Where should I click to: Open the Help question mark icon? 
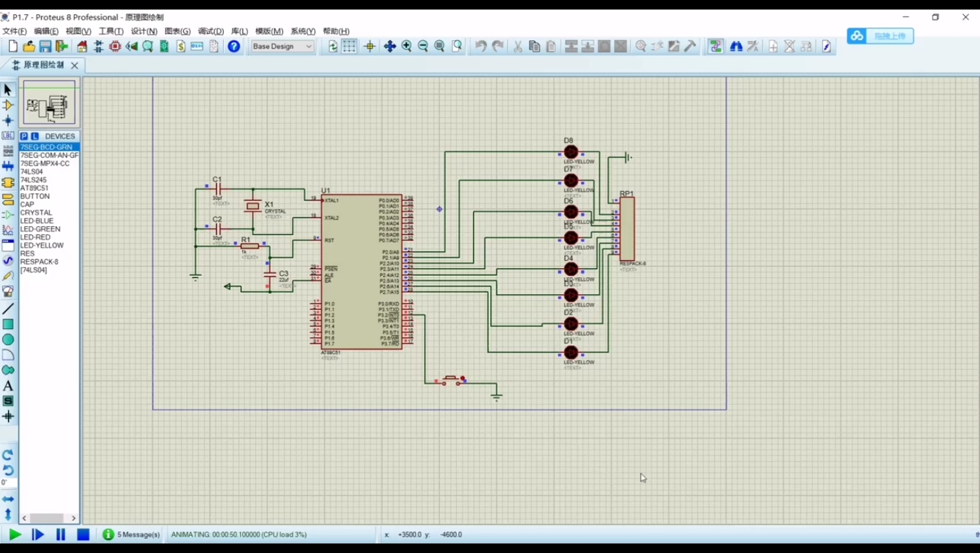pyautogui.click(x=233, y=46)
